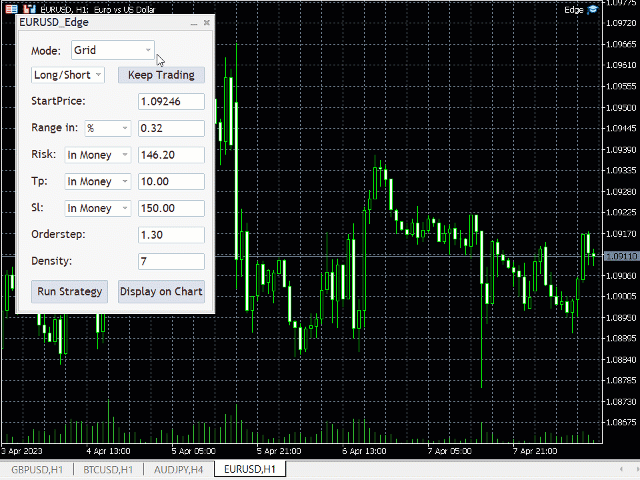
Task: Click the StartPrice label
Action: click(x=58, y=101)
